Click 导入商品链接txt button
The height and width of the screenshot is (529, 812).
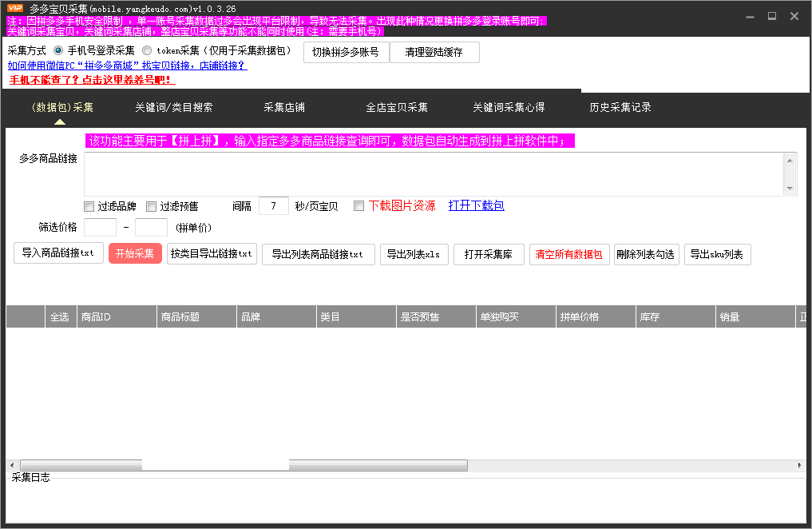click(58, 253)
